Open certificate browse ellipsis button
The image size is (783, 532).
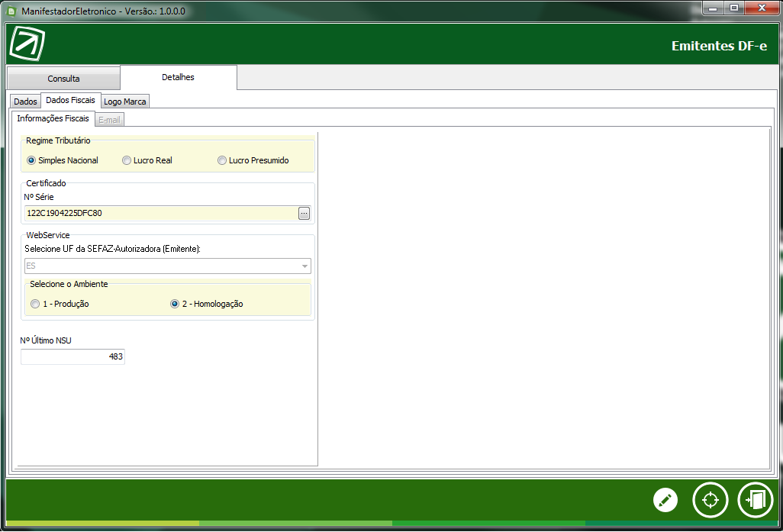(304, 213)
